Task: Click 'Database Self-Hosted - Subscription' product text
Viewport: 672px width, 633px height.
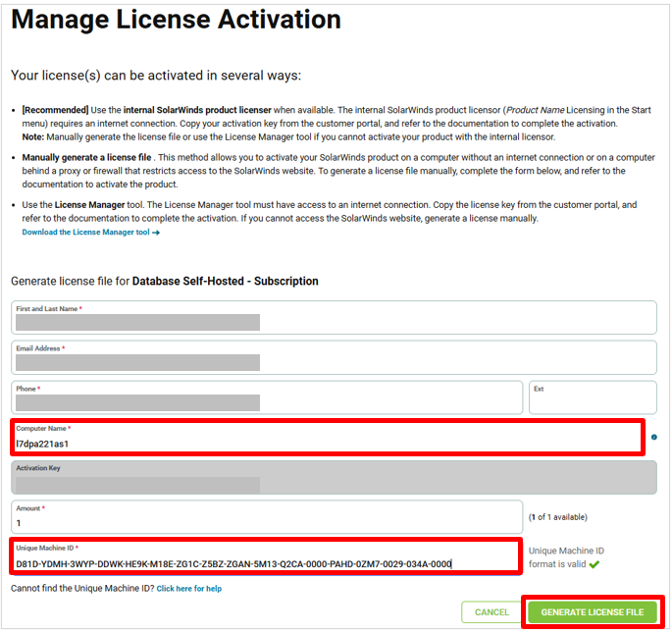Action: tap(225, 281)
